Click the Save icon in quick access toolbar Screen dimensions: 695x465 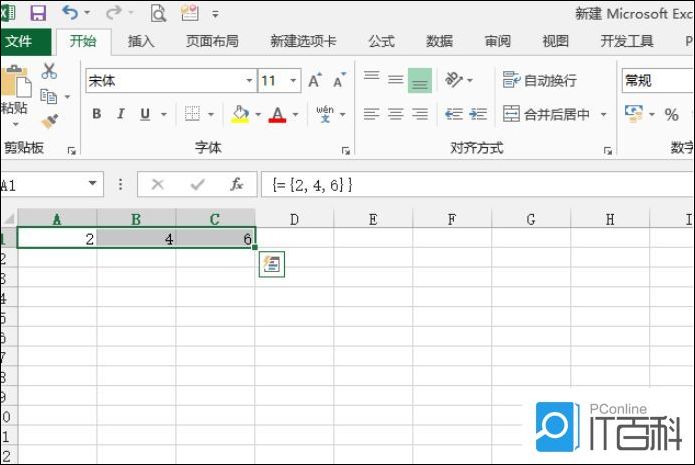(x=38, y=13)
